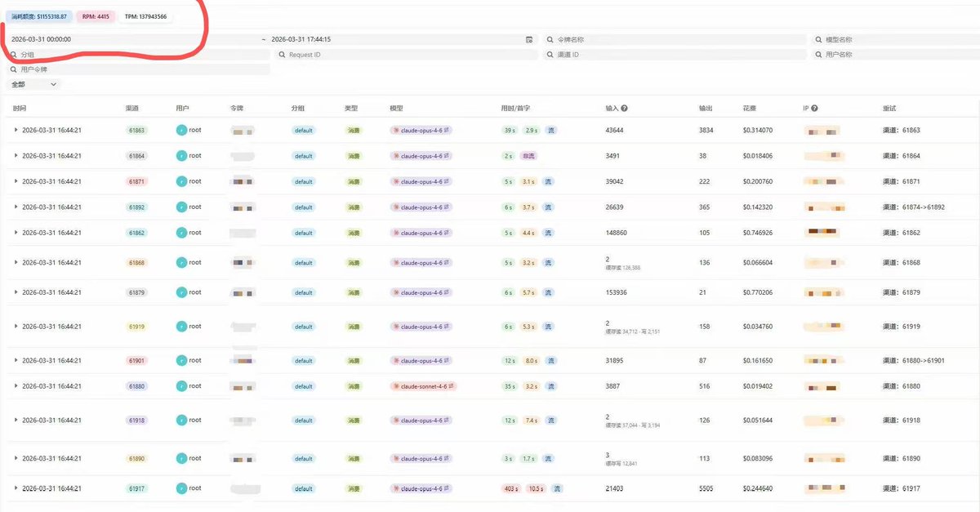The height and width of the screenshot is (512, 980).
Task: Click the TPM: 137943566 tag
Action: [145, 16]
